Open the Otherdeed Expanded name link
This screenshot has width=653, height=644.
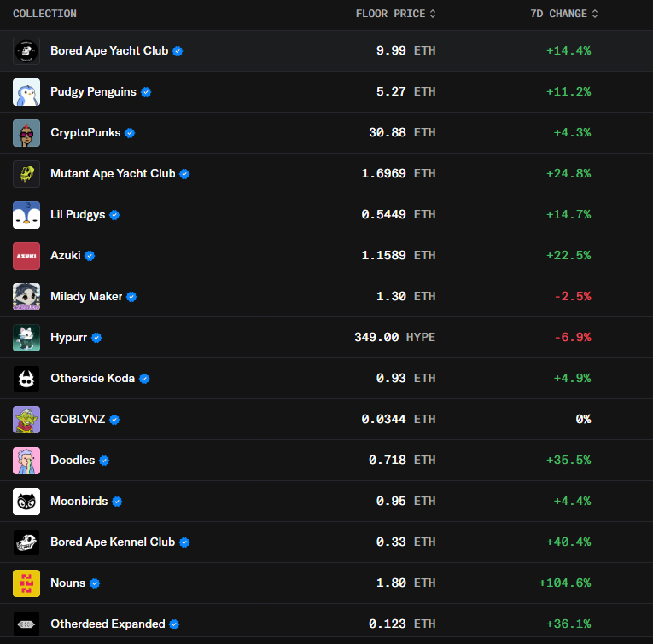click(x=108, y=624)
